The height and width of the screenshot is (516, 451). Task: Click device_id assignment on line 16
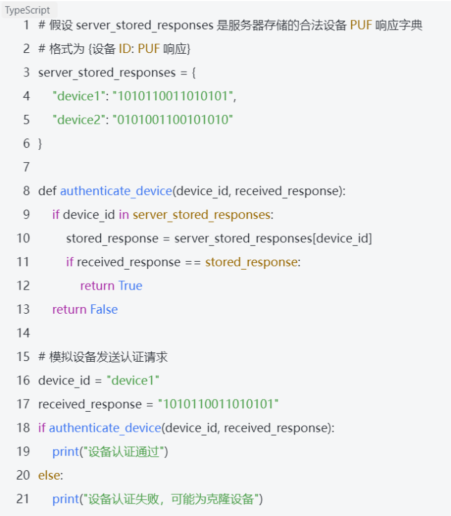coord(99,381)
